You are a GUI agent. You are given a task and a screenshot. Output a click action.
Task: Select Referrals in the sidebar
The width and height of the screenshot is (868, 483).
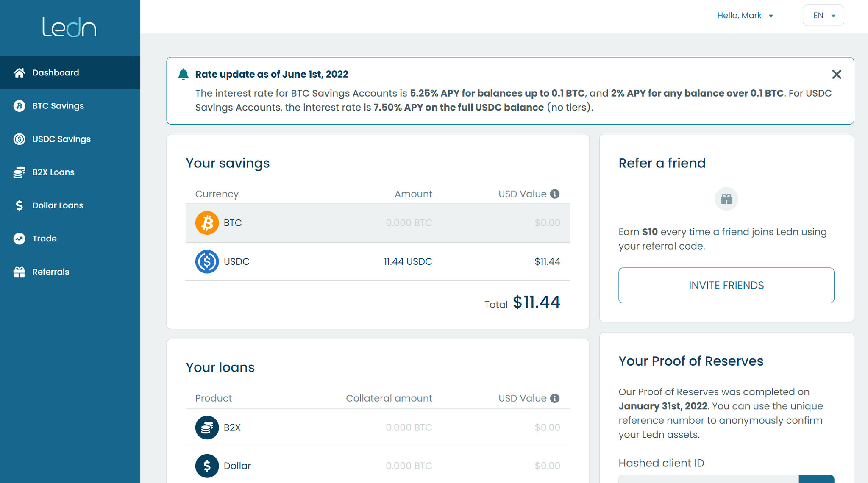click(50, 272)
